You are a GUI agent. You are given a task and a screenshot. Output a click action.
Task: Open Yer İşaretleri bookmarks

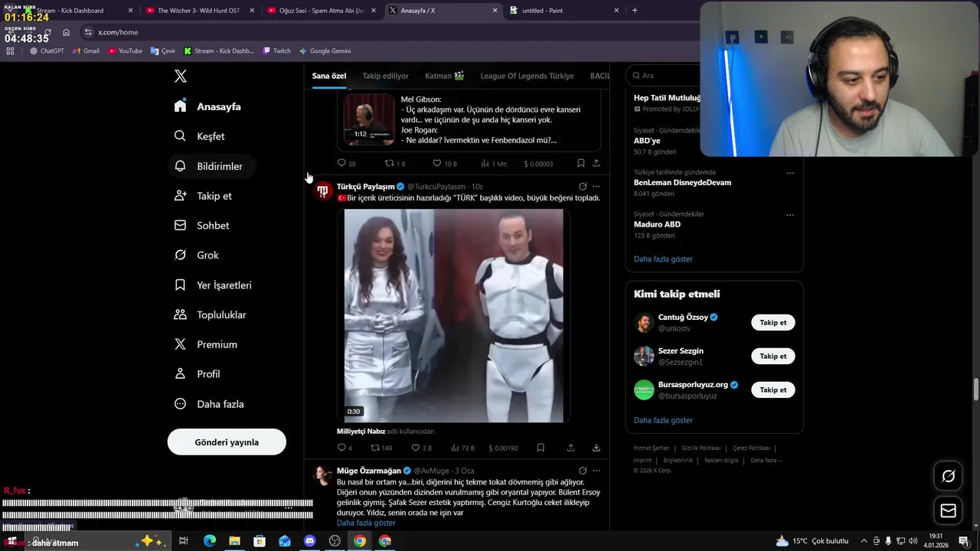[x=213, y=285]
